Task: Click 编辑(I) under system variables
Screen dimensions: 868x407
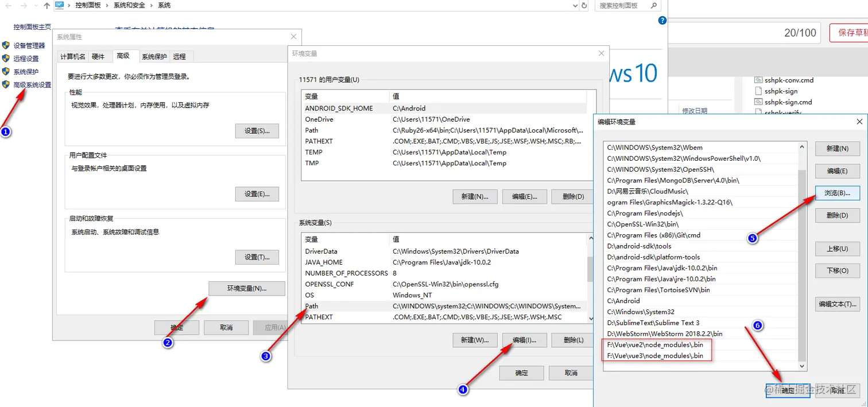Action: (524, 340)
